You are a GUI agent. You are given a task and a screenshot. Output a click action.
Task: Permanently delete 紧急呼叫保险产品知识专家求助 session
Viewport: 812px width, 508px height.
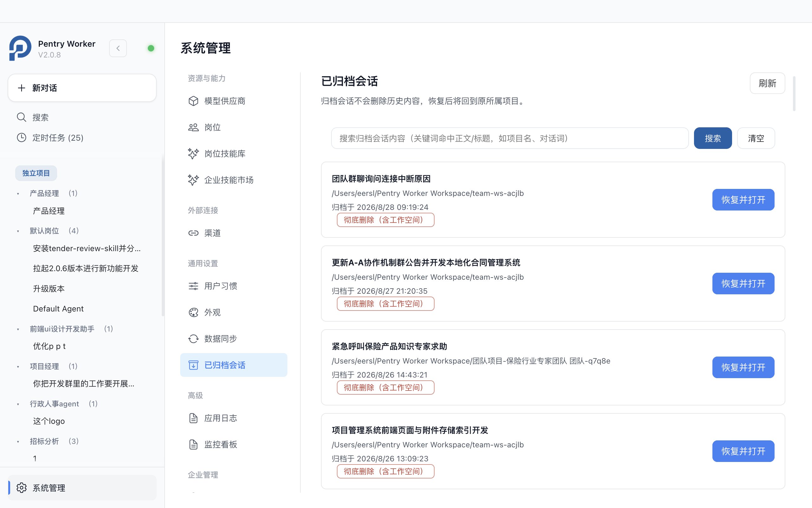point(385,388)
